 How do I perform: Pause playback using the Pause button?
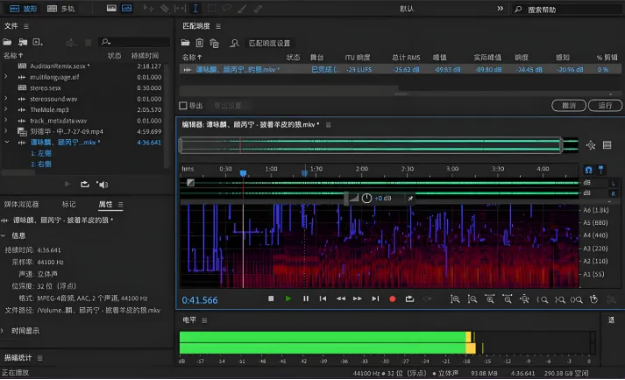click(x=306, y=299)
